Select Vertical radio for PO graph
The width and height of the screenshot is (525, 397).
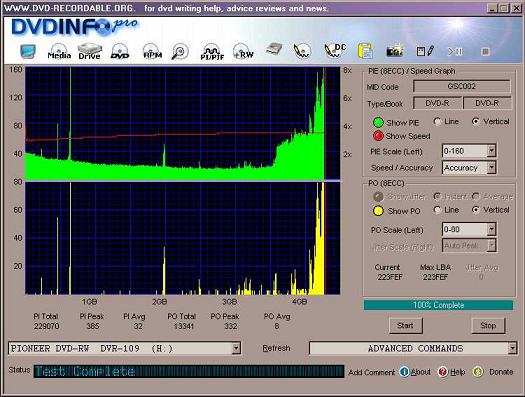[475, 210]
